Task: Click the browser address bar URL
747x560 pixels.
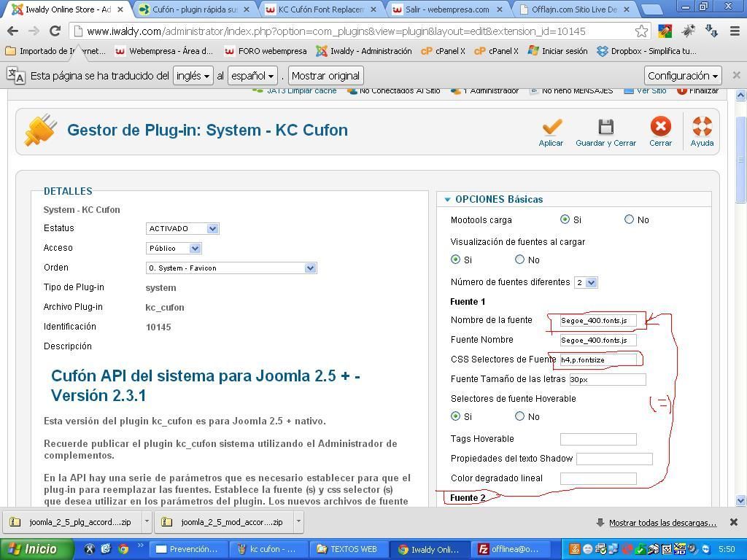Action: [336, 31]
